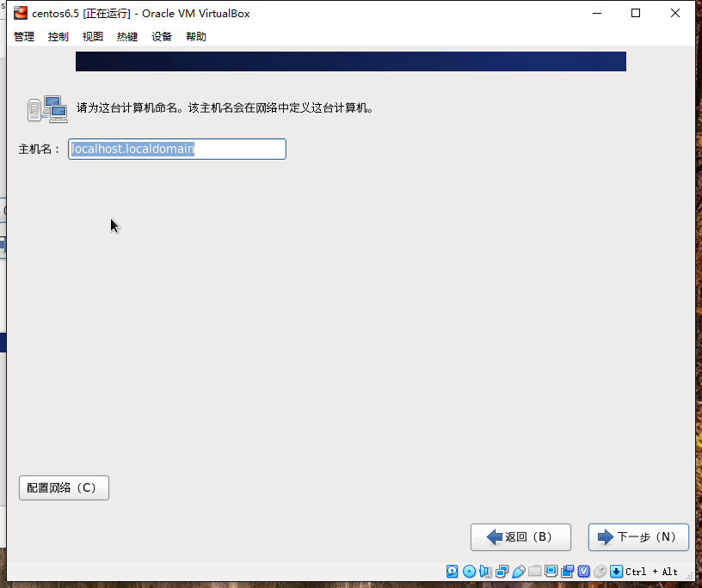Open the 热键 menu
The height and width of the screenshot is (588, 702).
[126, 36]
